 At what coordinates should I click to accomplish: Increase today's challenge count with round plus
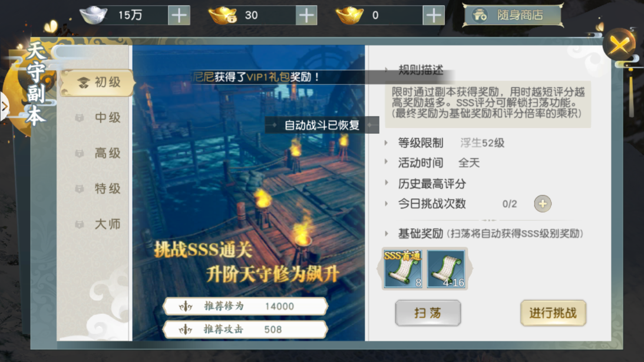click(x=543, y=204)
